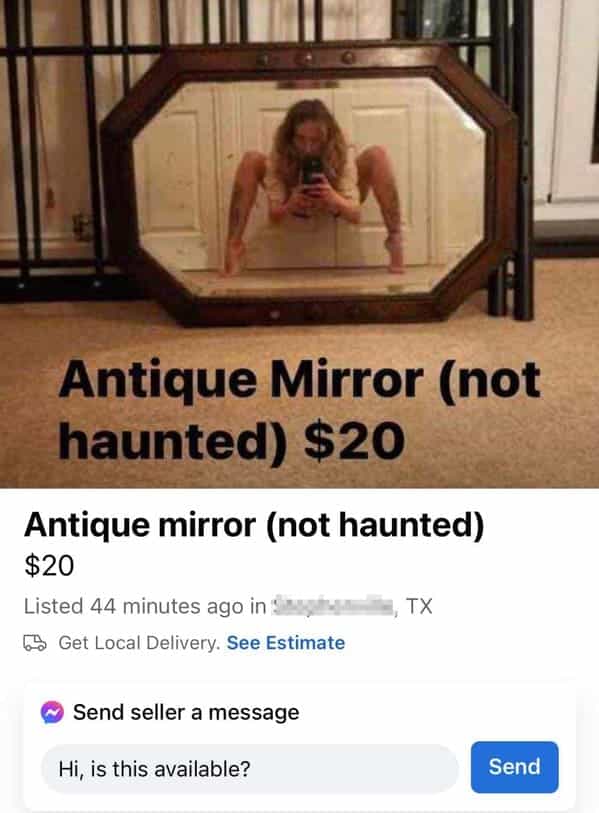The height and width of the screenshot is (813, 599).
Task: Click the blue Send button
Action: (x=514, y=767)
